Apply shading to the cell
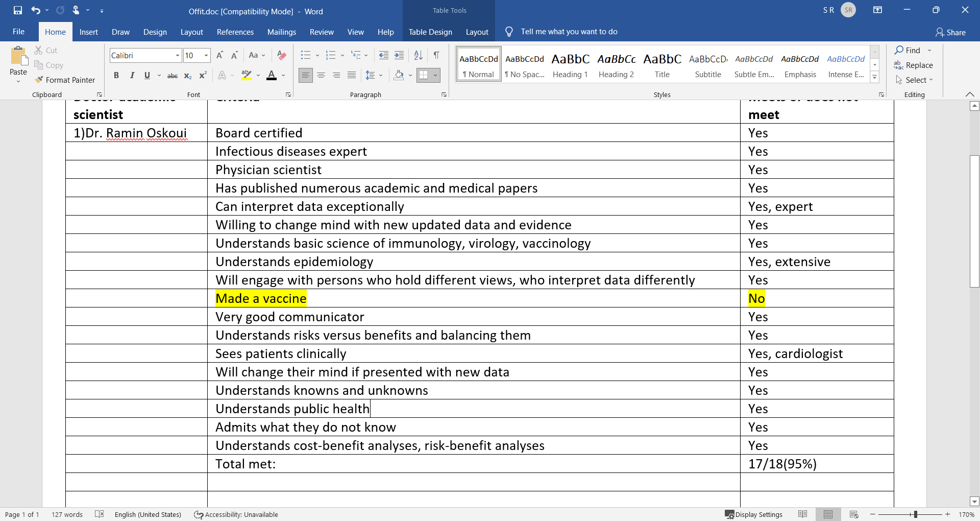The width and height of the screenshot is (980, 521). (x=399, y=76)
